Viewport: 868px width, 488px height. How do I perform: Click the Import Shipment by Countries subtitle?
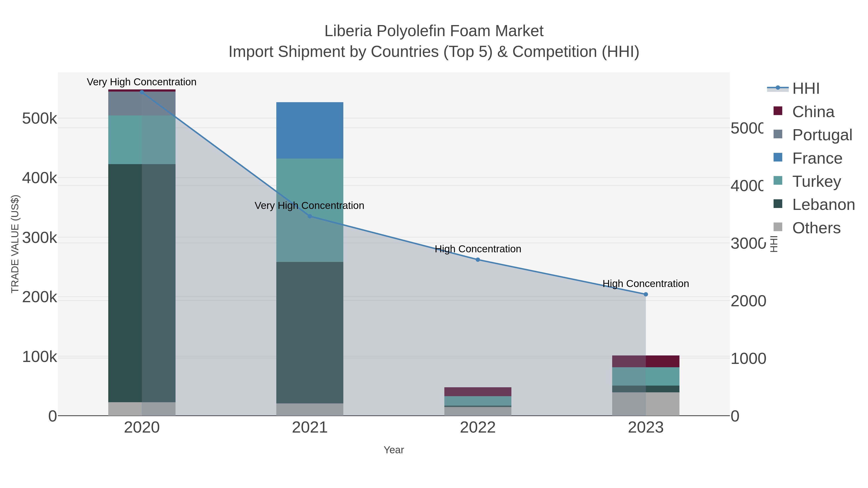[434, 52]
